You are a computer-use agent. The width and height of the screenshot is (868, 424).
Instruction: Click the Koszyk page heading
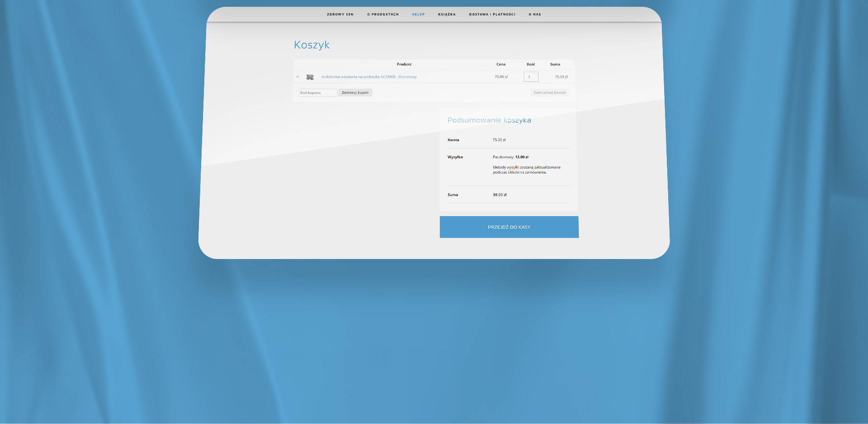[311, 45]
